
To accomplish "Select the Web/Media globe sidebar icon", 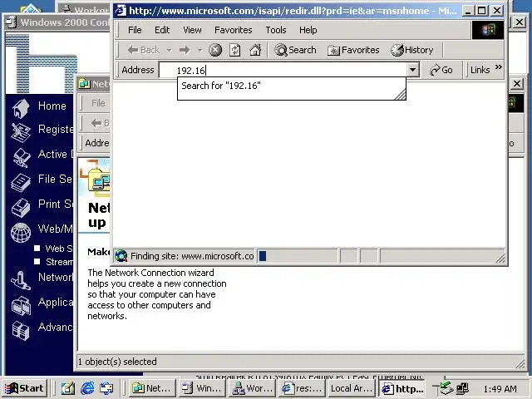I will tap(21, 233).
